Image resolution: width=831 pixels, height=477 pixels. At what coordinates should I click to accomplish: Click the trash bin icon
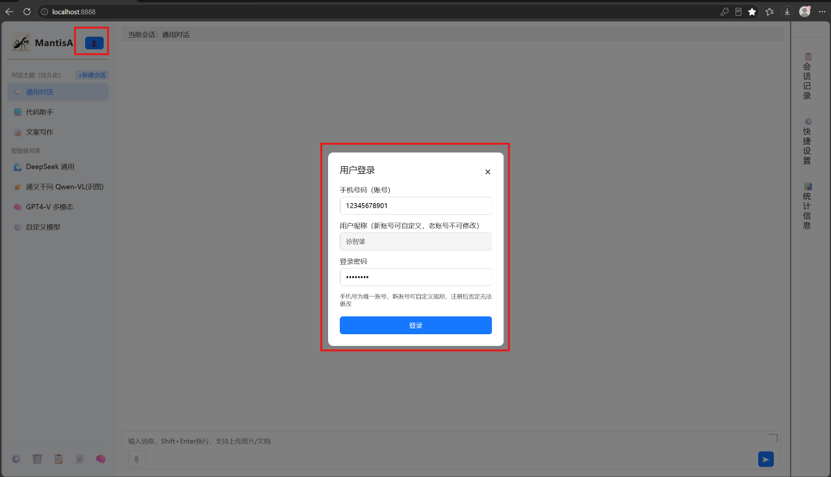[37, 459]
